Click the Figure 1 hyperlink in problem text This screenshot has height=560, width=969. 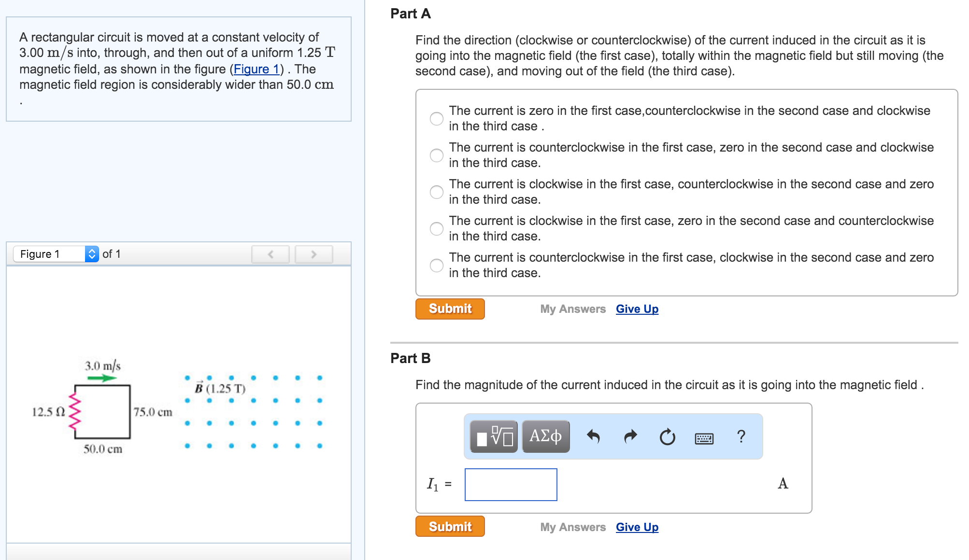tap(256, 69)
